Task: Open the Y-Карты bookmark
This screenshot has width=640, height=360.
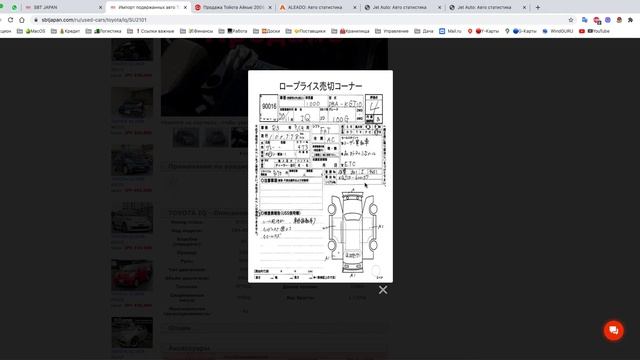Action: click(x=483, y=31)
